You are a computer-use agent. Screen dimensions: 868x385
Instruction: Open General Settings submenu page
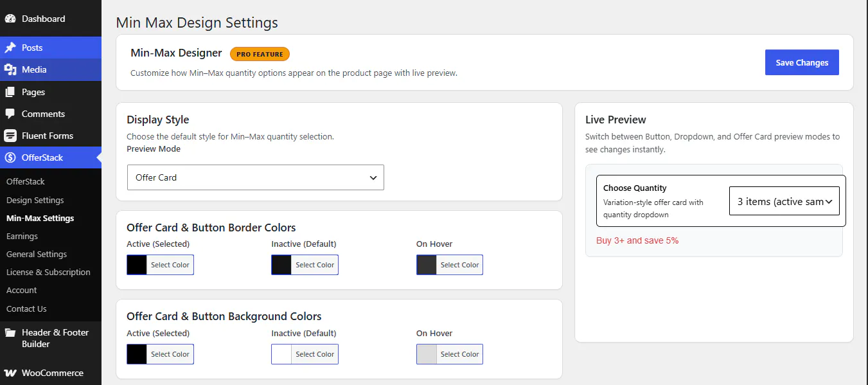point(37,254)
